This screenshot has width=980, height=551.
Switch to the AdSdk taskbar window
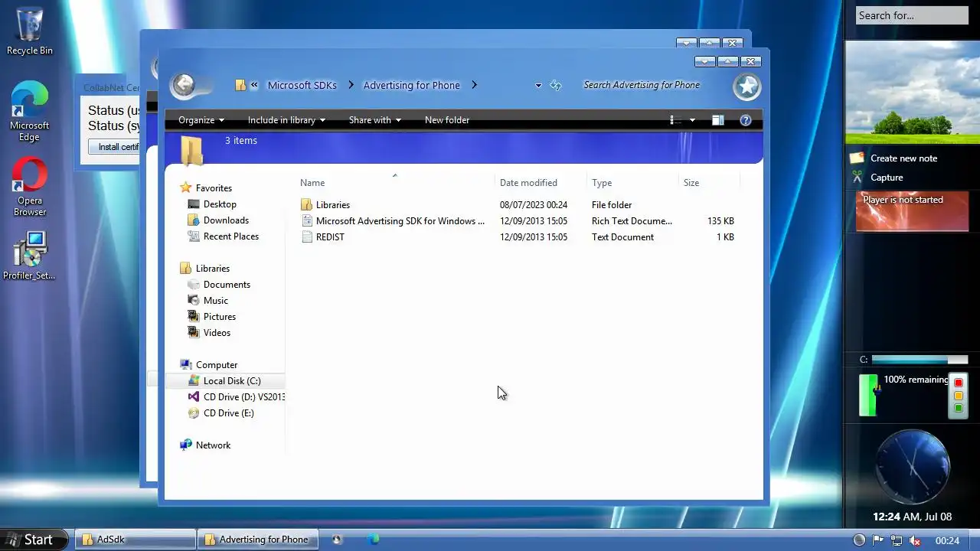tap(136, 540)
